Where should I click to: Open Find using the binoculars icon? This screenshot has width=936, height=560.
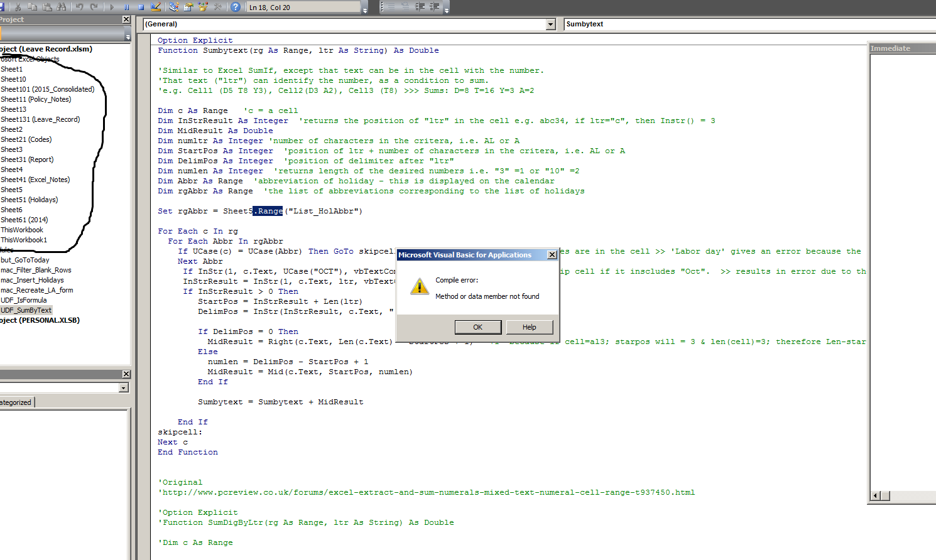coord(62,7)
